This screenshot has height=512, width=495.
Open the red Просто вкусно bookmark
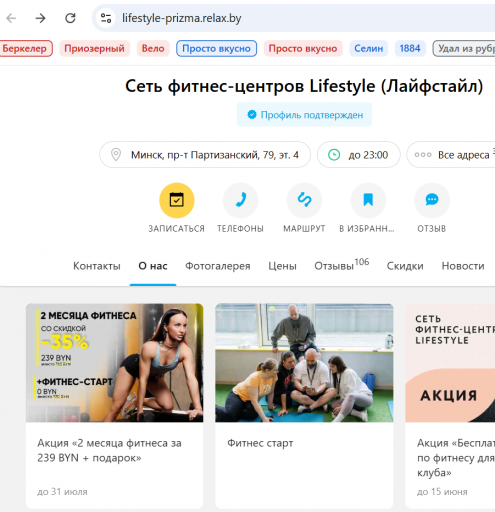(x=303, y=49)
